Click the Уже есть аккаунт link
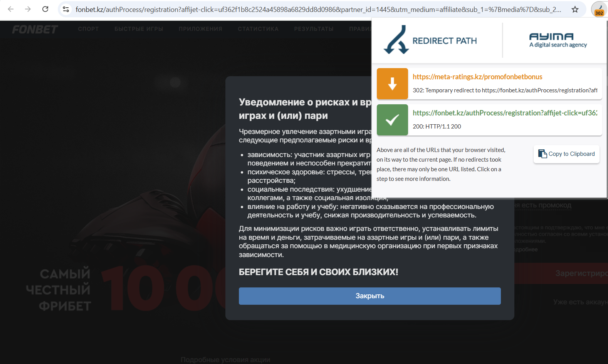Image resolution: width=608 pixels, height=364 pixels. pos(580,302)
